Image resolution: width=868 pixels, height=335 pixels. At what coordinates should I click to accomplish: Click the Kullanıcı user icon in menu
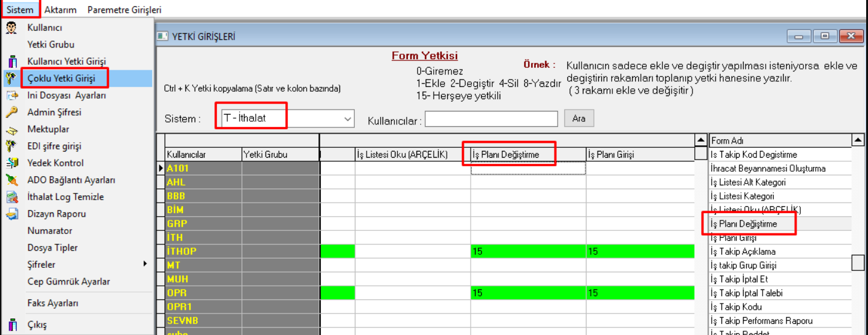click(x=11, y=28)
